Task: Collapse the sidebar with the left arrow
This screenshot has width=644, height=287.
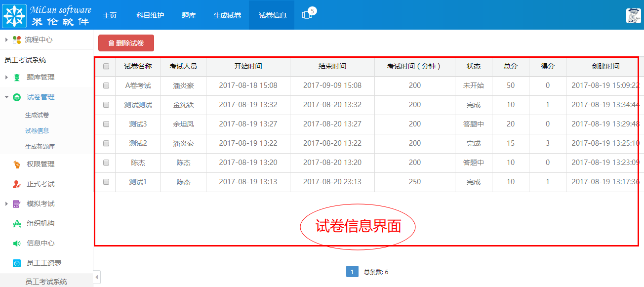Action: pyautogui.click(x=97, y=278)
